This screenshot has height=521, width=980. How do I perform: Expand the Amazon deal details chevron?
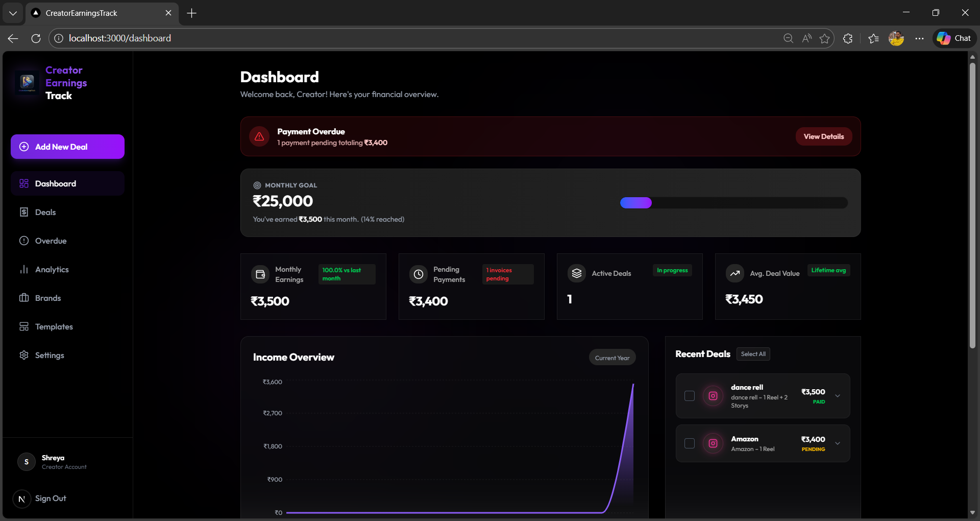coord(838,443)
